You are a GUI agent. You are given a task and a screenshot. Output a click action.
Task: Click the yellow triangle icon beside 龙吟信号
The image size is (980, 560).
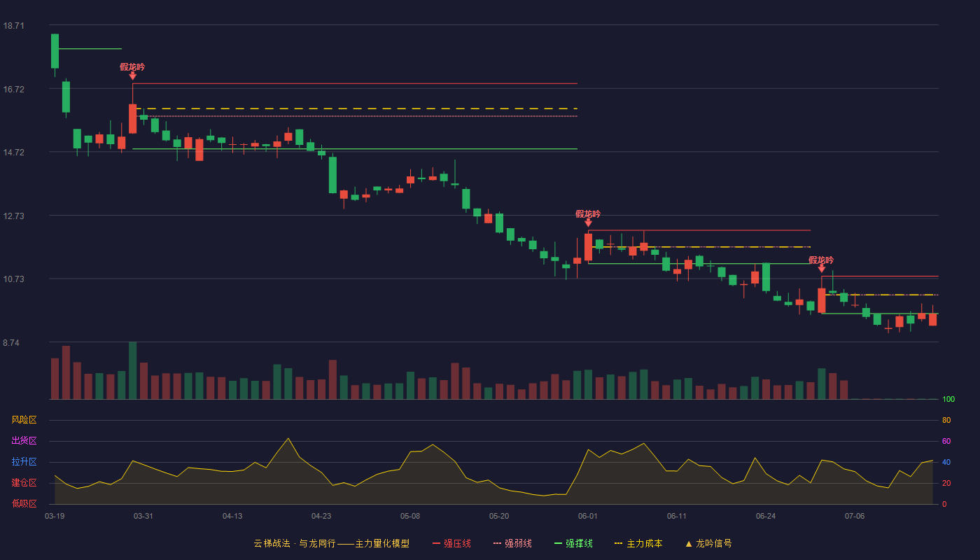click(x=689, y=544)
